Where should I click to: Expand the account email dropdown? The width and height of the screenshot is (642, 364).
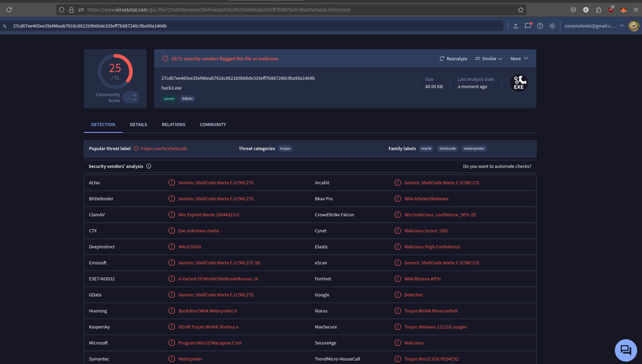(622, 25)
